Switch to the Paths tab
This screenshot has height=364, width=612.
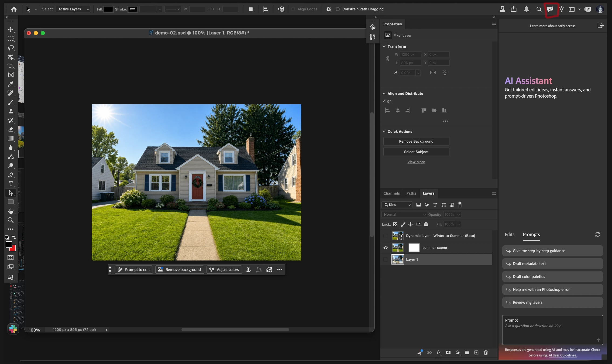(411, 193)
